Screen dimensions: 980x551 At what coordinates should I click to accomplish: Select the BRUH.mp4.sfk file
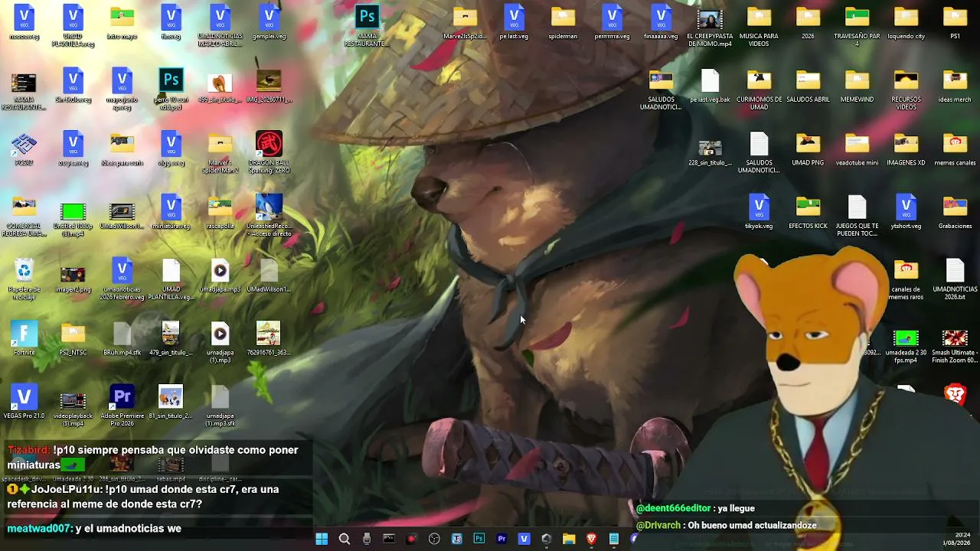pyautogui.click(x=122, y=338)
